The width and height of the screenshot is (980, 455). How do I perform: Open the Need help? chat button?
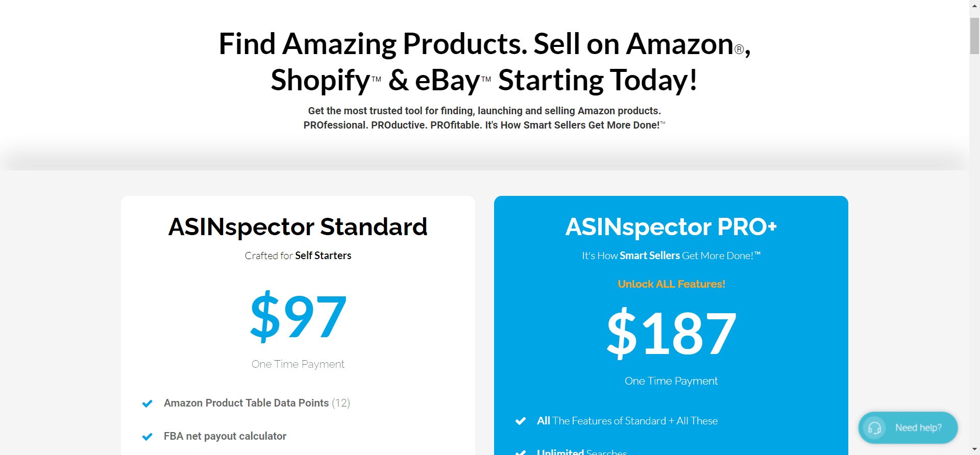[908, 427]
